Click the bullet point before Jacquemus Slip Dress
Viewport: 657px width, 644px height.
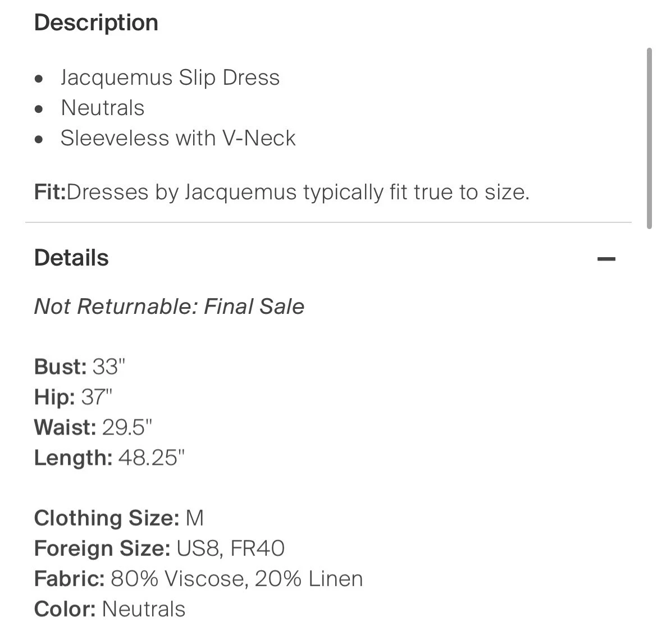(39, 79)
